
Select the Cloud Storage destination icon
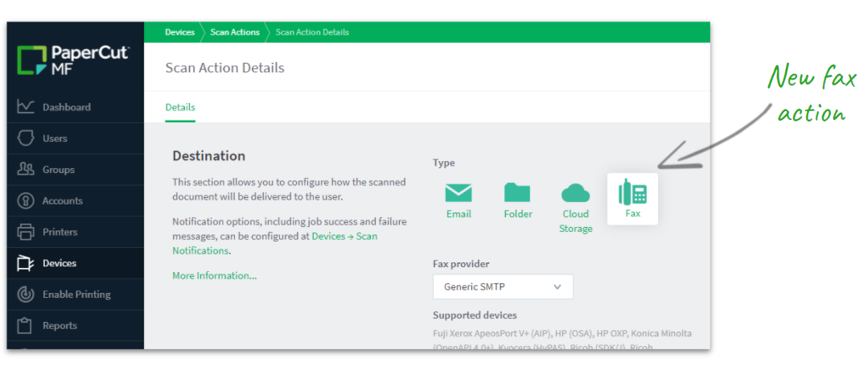click(576, 193)
